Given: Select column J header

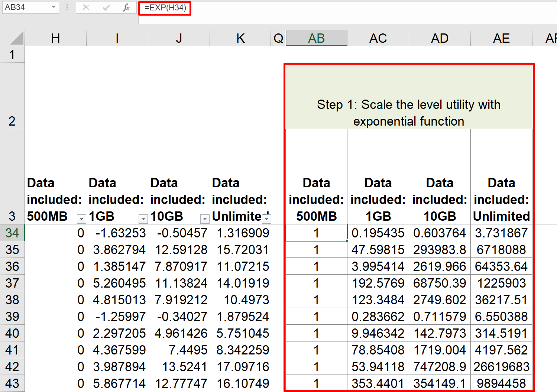Looking at the screenshot, I should 179,38.
